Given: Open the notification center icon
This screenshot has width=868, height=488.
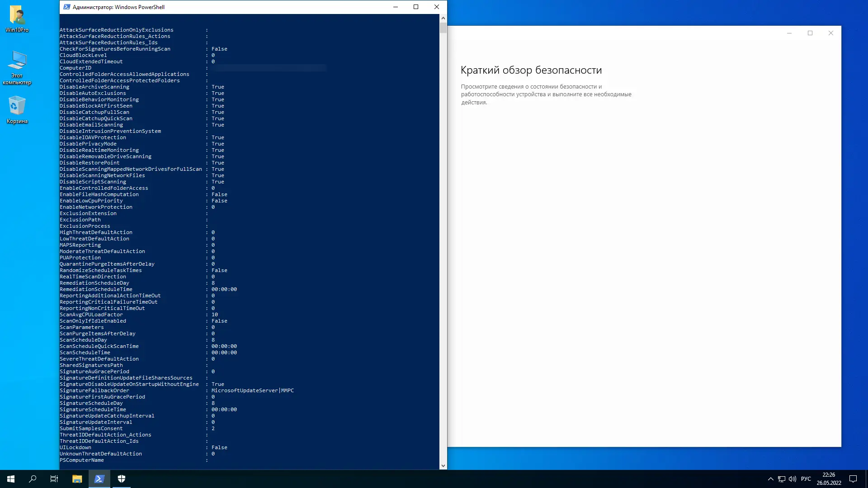Looking at the screenshot, I should (x=853, y=479).
